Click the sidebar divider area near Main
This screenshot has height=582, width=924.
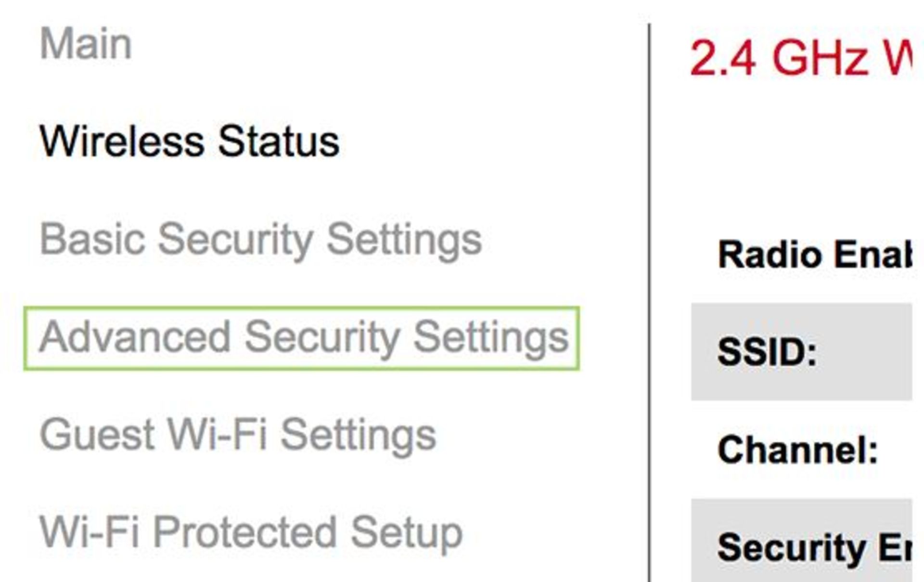pyautogui.click(x=650, y=43)
